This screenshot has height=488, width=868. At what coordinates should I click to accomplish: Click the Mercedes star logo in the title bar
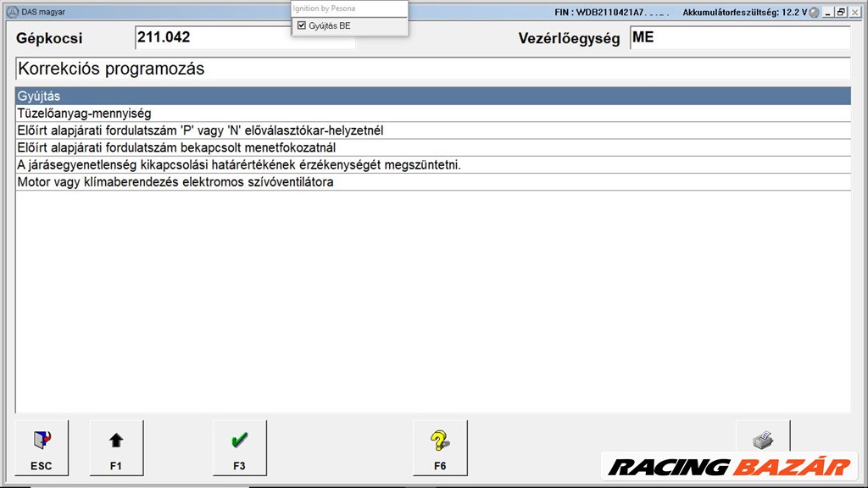[13, 11]
